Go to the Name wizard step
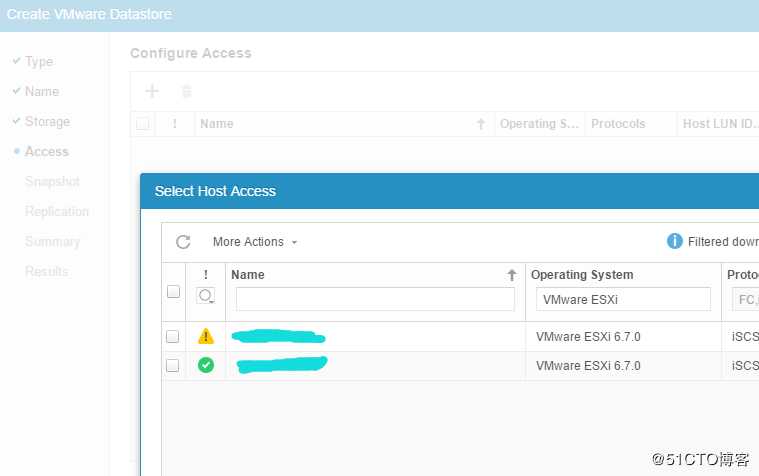The width and height of the screenshot is (759, 476). click(x=42, y=92)
